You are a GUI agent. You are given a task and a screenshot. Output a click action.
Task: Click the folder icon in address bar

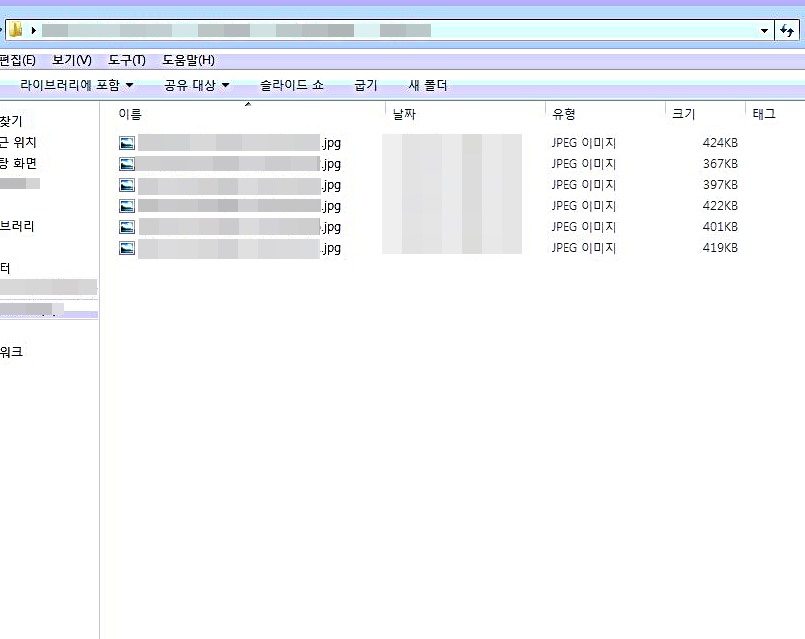(15, 30)
